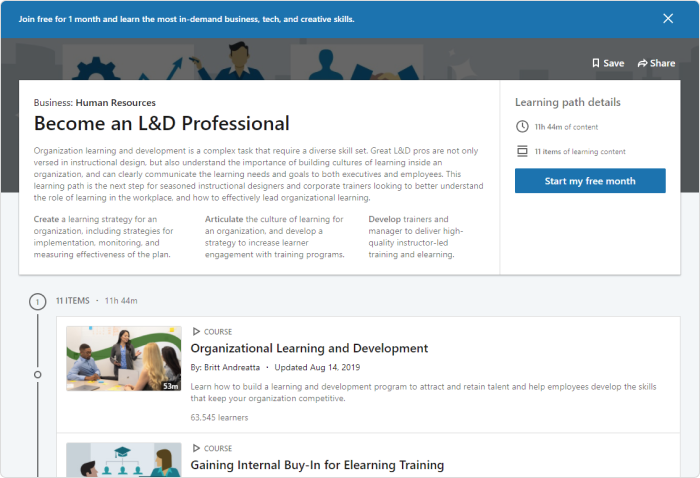Click the Develop trainers and manager paragraph
700x478 pixels.
pos(416,237)
